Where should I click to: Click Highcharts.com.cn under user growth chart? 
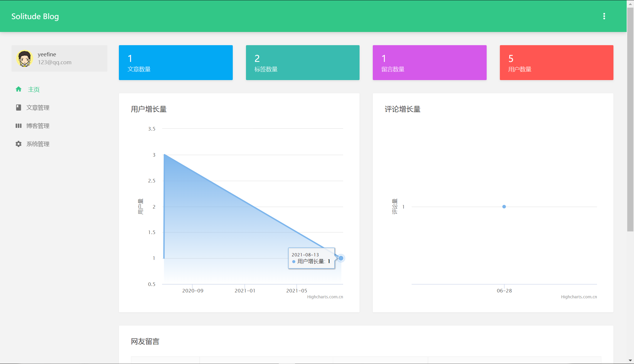click(325, 297)
